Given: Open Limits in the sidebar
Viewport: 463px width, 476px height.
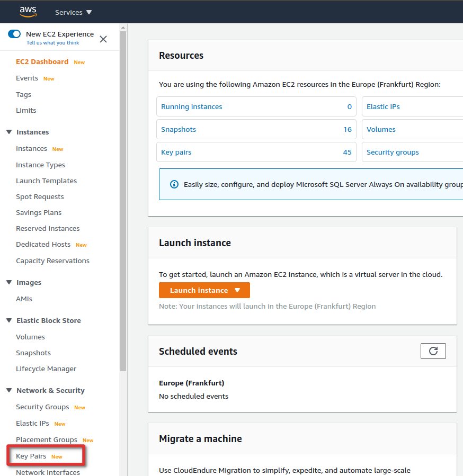Looking at the screenshot, I should point(26,110).
